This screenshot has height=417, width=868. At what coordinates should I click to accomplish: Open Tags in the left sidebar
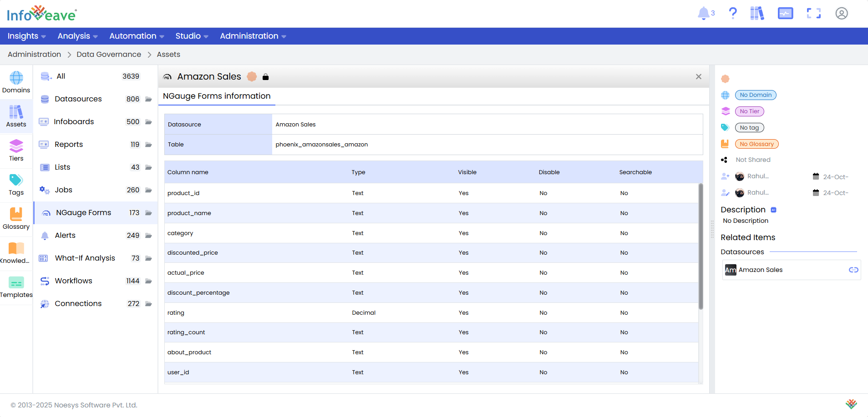point(16,185)
